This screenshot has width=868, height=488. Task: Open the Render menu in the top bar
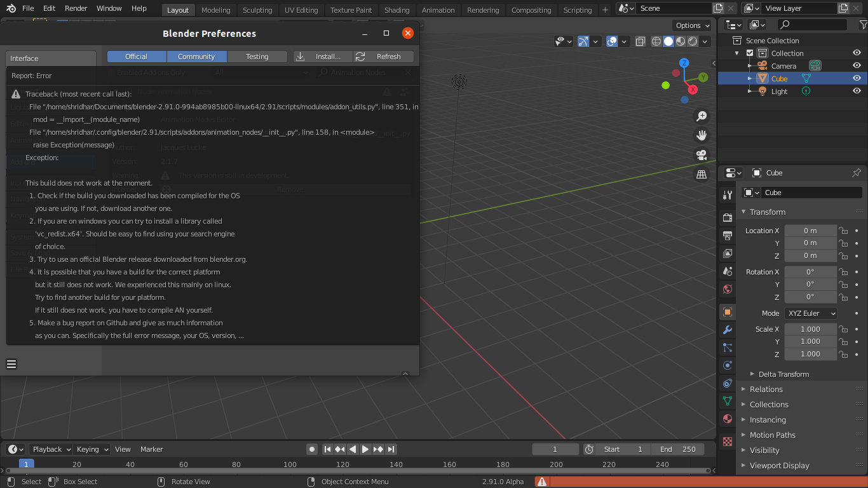75,8
